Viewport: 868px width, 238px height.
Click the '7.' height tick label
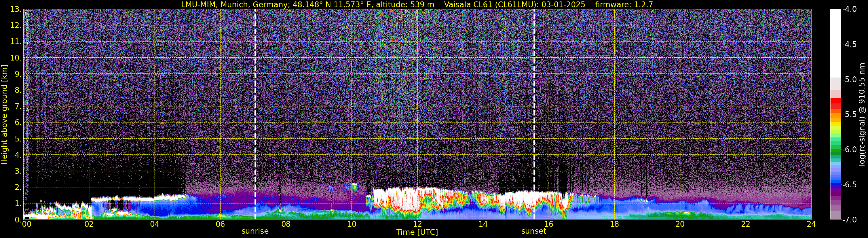18,107
